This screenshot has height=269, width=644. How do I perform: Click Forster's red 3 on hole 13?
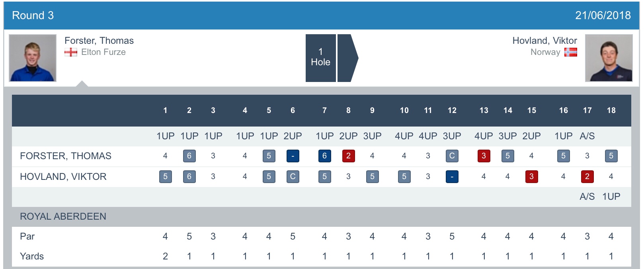tap(484, 156)
